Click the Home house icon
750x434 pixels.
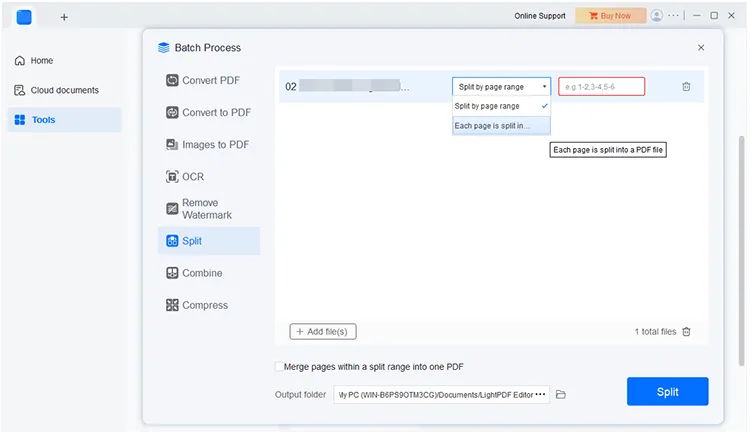click(x=20, y=61)
